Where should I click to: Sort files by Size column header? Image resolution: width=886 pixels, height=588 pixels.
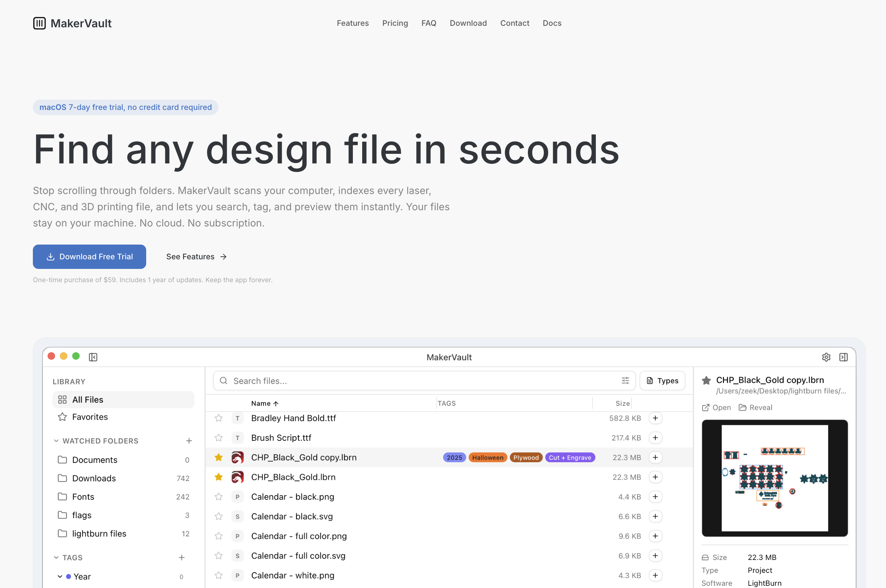[x=622, y=403]
